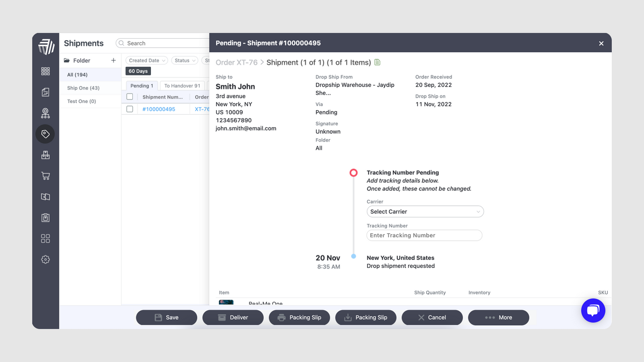Open the Select Carrier dropdown
The image size is (644, 362).
425,212
